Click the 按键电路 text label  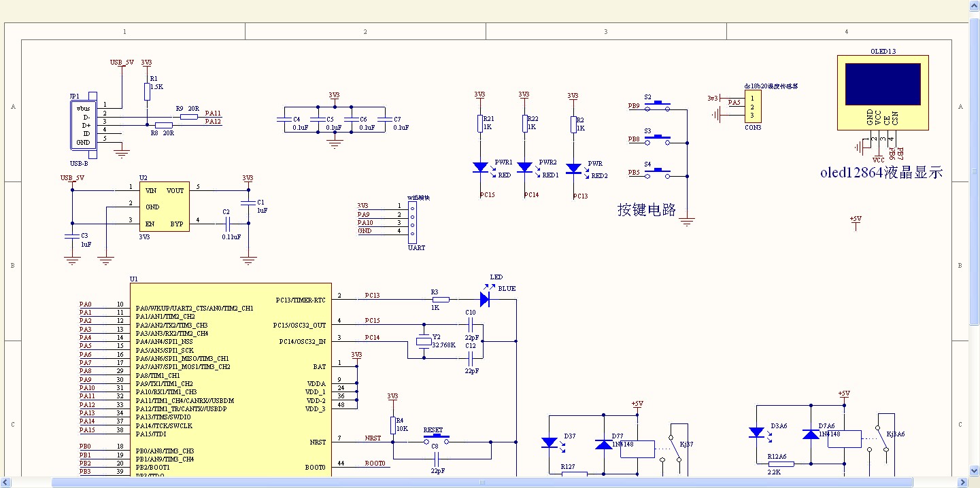pos(647,209)
